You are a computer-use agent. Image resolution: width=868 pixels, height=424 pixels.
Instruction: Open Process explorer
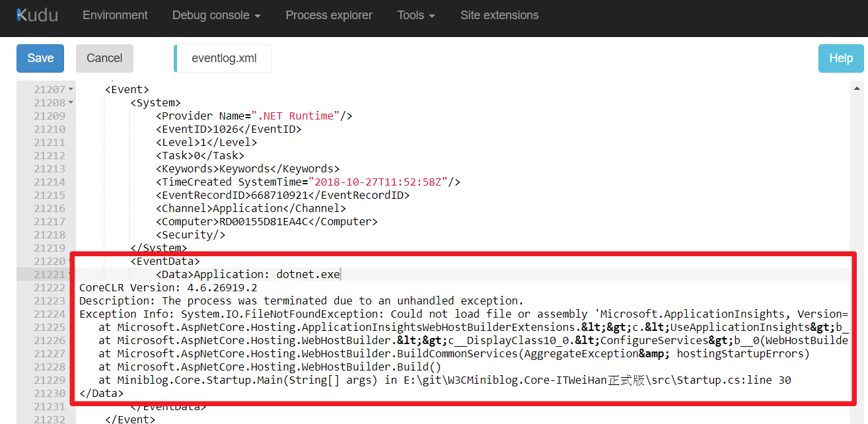point(329,15)
